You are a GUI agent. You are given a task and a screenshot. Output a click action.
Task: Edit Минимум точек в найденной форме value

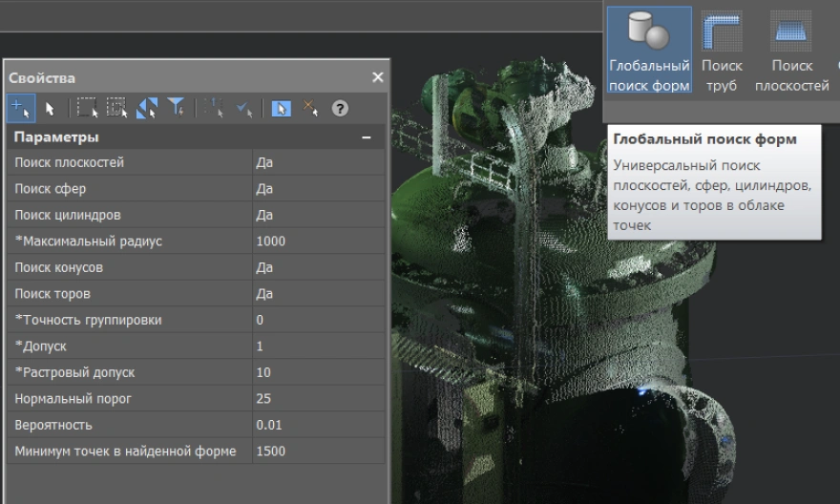click(x=318, y=451)
